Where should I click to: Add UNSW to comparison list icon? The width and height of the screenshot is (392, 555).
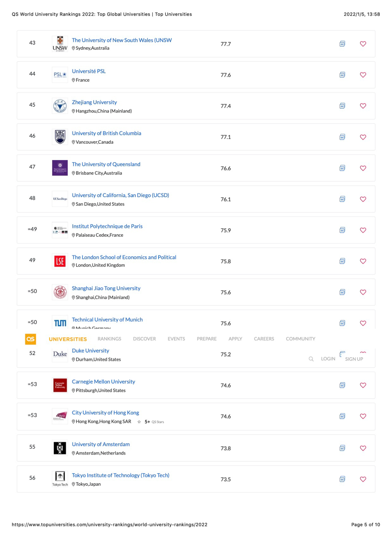[x=342, y=44]
